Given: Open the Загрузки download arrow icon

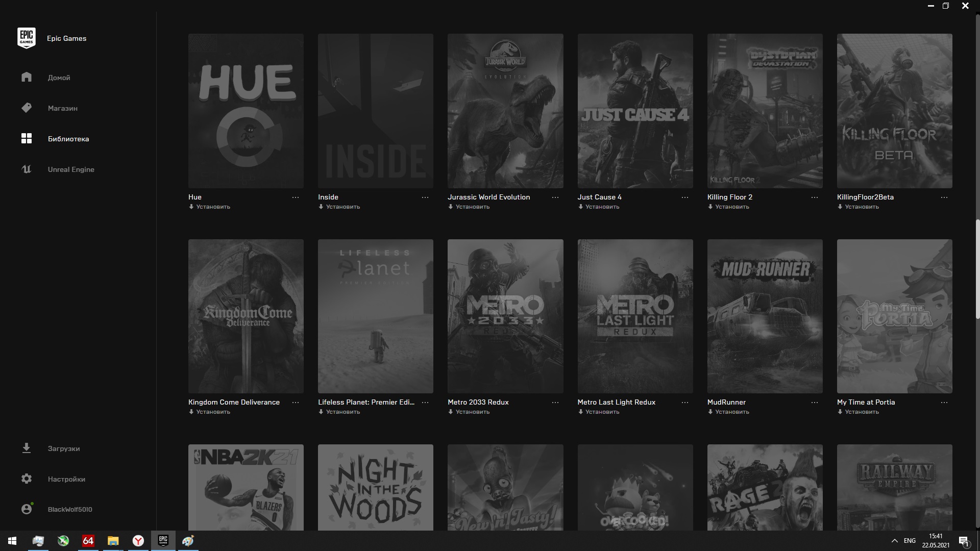Looking at the screenshot, I should tap(27, 448).
